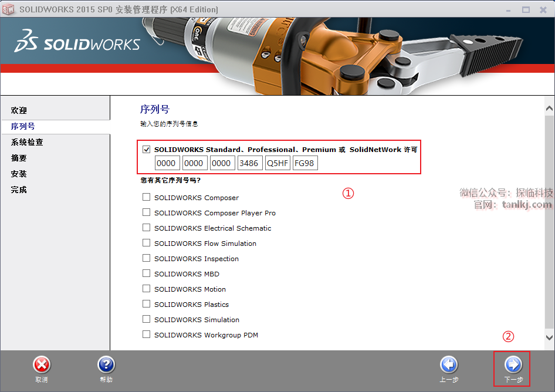Open the 安装 step in sidebar
This screenshot has height=392, width=555.
click(x=19, y=174)
